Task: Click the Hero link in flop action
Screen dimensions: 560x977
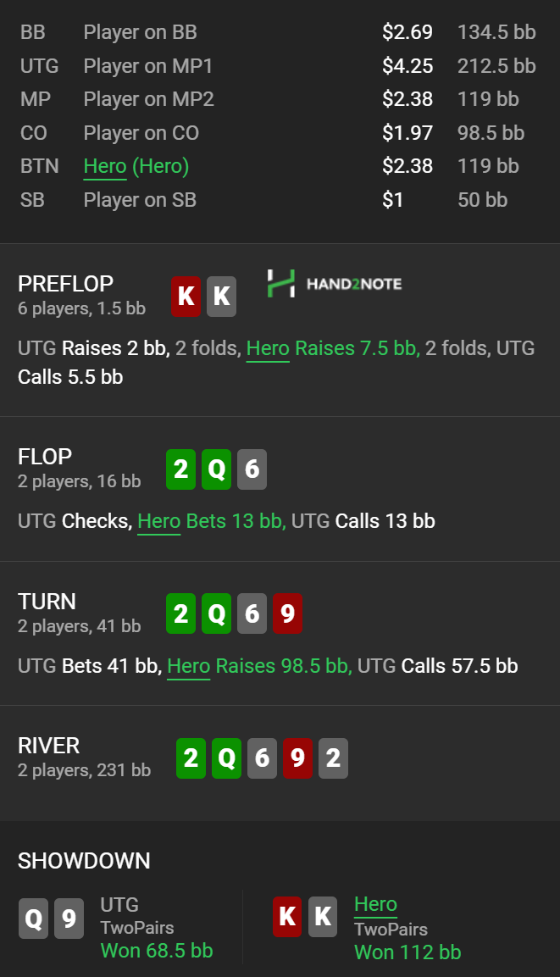Action: [x=158, y=521]
